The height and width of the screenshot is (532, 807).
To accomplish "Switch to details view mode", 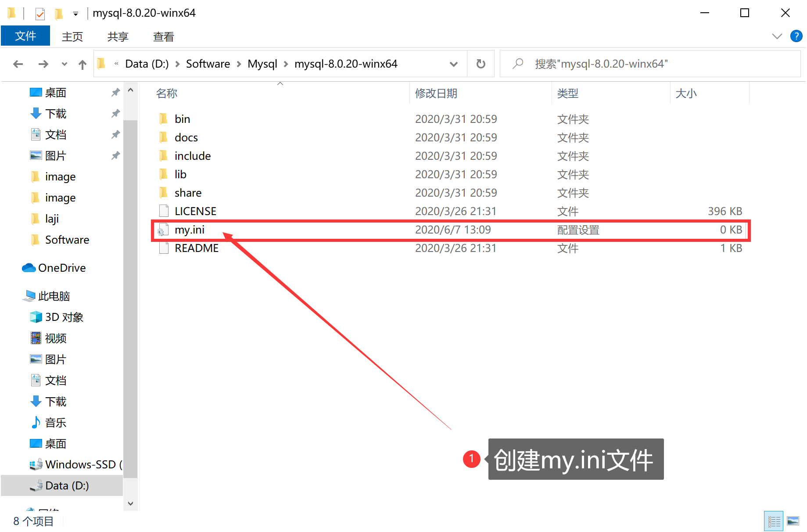I will tap(774, 521).
